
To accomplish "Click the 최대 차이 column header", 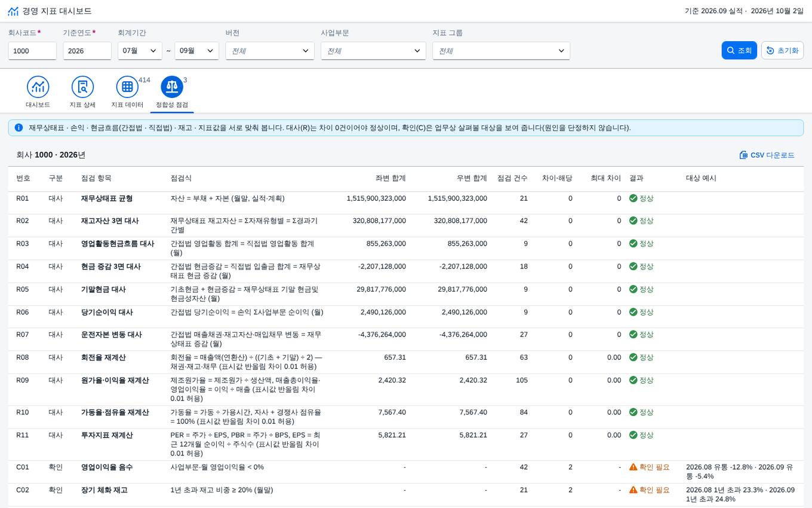I will pyautogui.click(x=605, y=178).
